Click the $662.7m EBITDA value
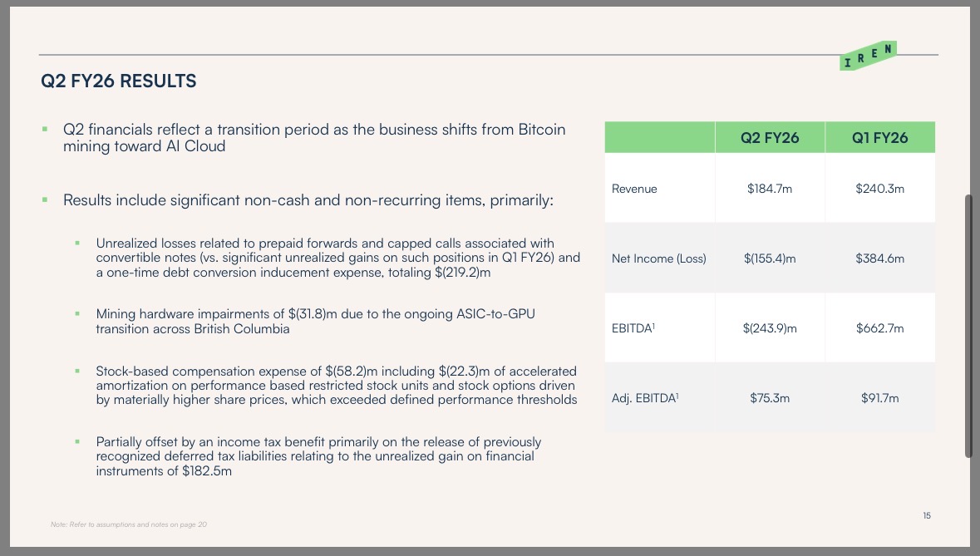This screenshot has height=556, width=980. [879, 328]
